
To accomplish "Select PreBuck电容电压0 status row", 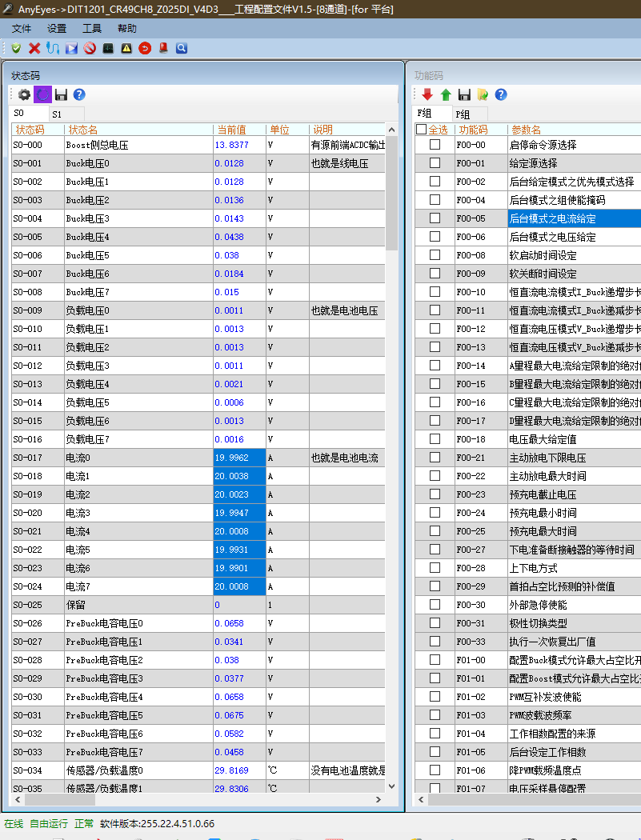I will [198, 623].
